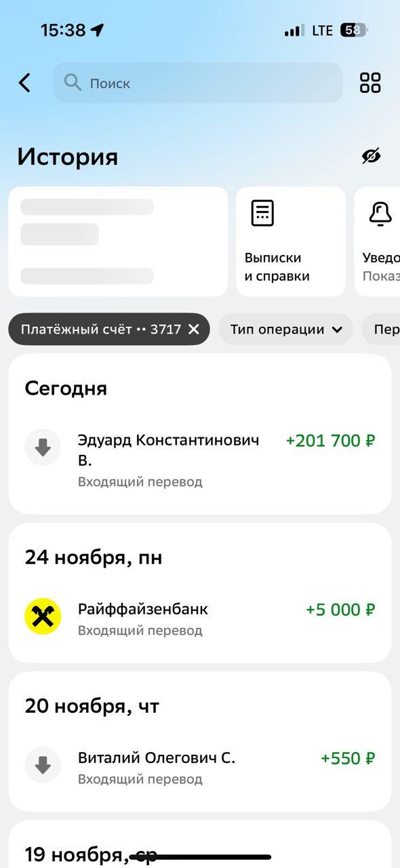Click the incoming transfer arrow for Виталий Олегович С.
This screenshot has width=400, height=868.
pos(43,765)
